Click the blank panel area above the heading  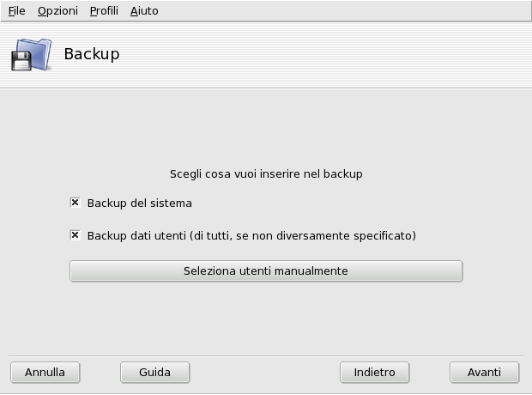click(266, 129)
